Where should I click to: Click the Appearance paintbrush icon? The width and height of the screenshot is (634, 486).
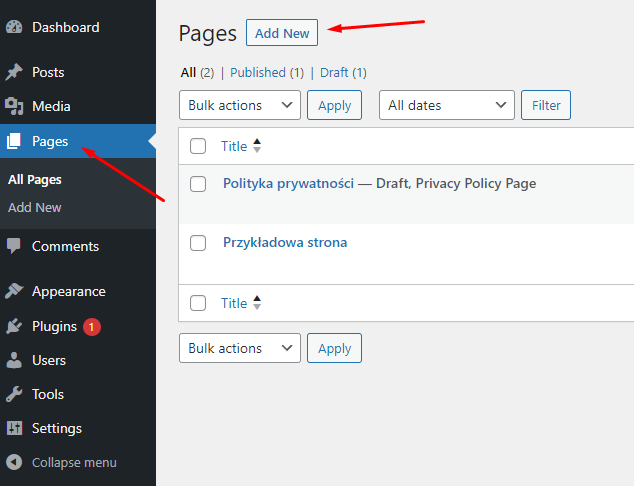point(14,291)
